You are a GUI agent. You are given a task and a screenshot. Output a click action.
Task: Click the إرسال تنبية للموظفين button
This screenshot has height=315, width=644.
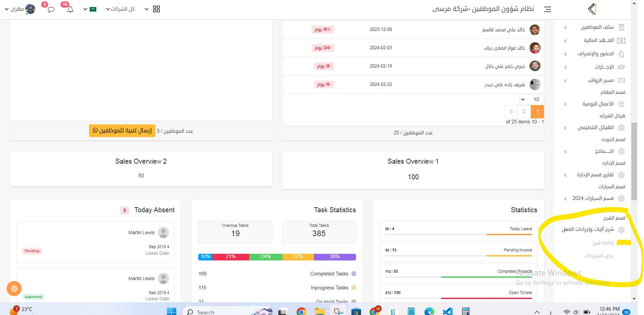tap(122, 130)
